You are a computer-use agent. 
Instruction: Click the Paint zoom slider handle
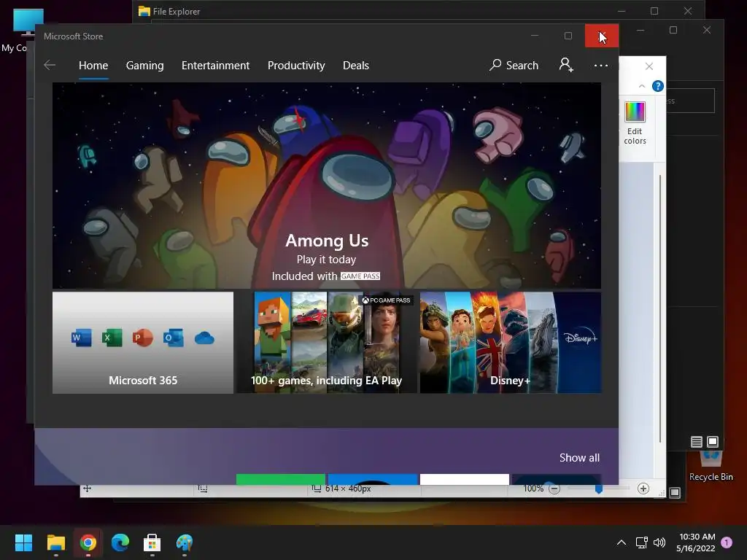click(x=599, y=489)
